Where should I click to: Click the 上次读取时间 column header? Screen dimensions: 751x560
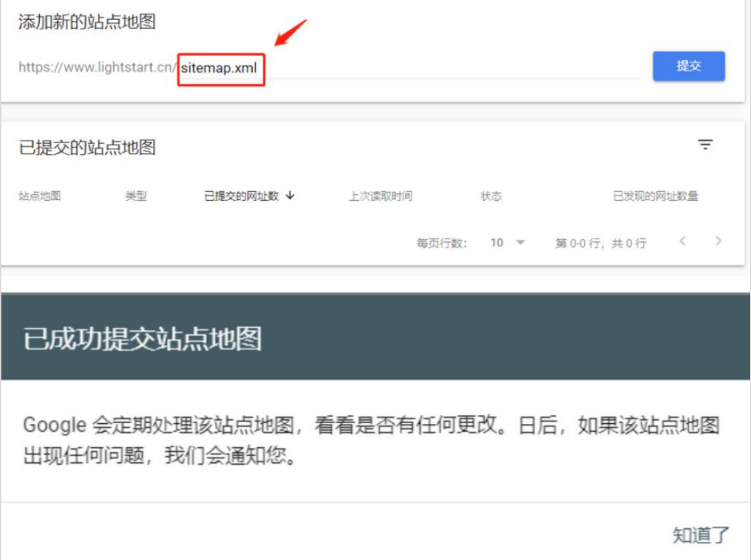coord(381,196)
